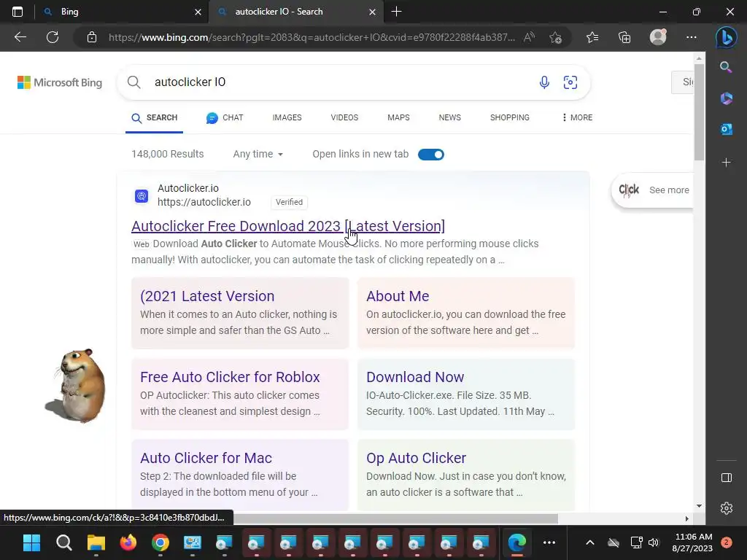
Task: Switch to the MAPS results tab
Action: (x=398, y=117)
